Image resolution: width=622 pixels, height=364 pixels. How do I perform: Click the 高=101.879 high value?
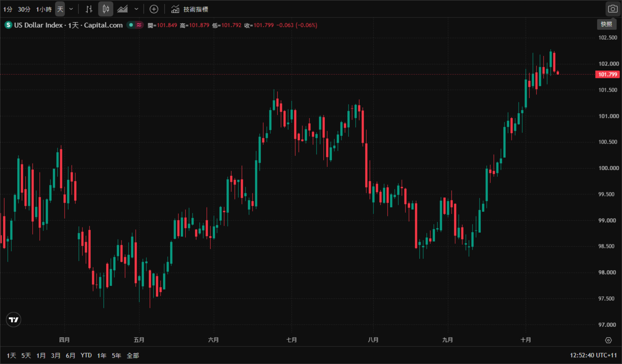[195, 25]
